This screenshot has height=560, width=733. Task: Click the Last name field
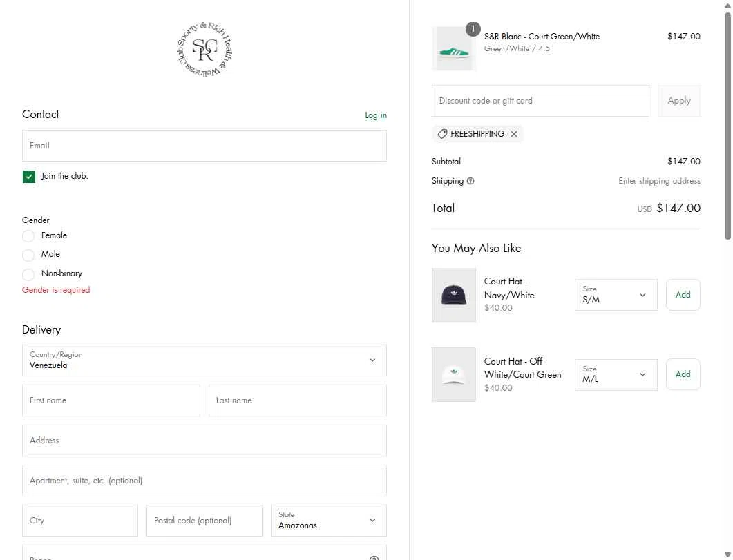[x=297, y=400]
